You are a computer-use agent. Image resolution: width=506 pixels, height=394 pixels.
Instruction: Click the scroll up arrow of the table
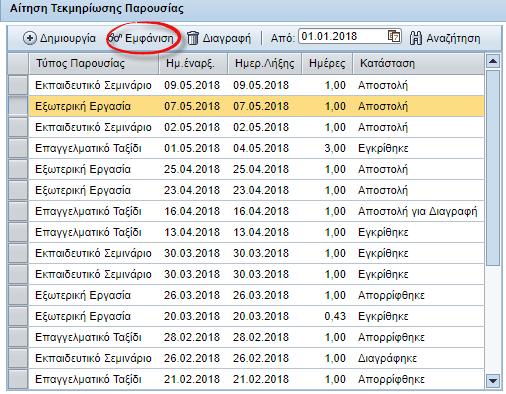493,61
